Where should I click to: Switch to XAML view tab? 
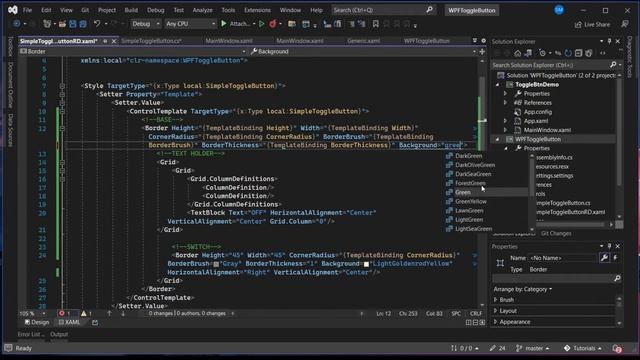click(x=69, y=322)
